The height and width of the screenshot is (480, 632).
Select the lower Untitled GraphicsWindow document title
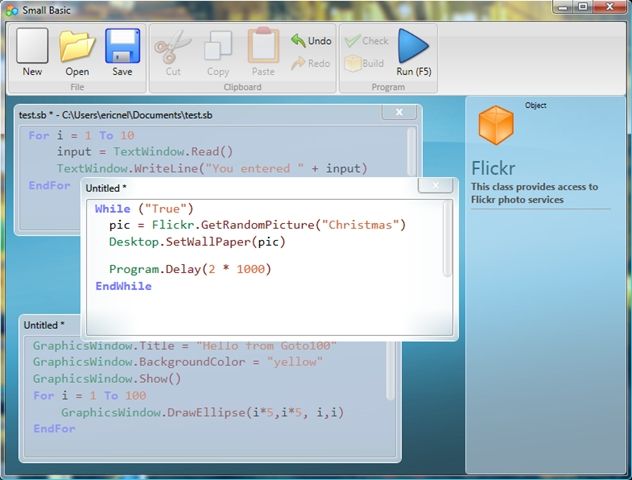pos(44,325)
